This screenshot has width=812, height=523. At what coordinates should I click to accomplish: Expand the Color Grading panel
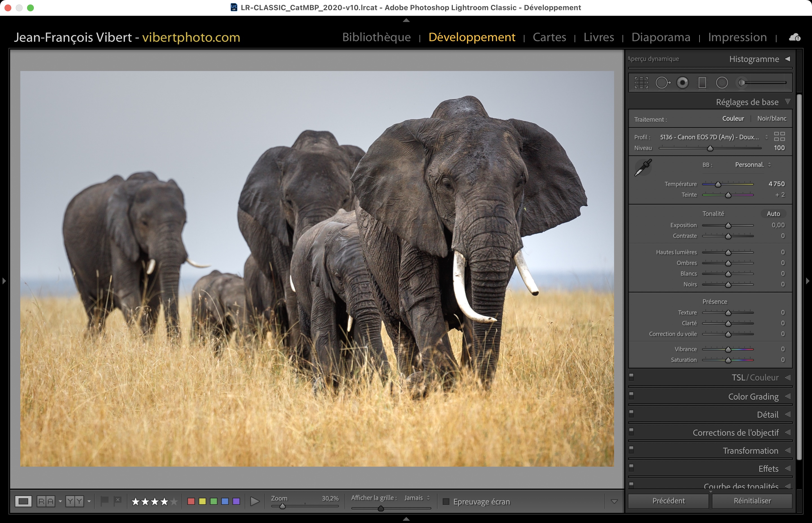(753, 397)
